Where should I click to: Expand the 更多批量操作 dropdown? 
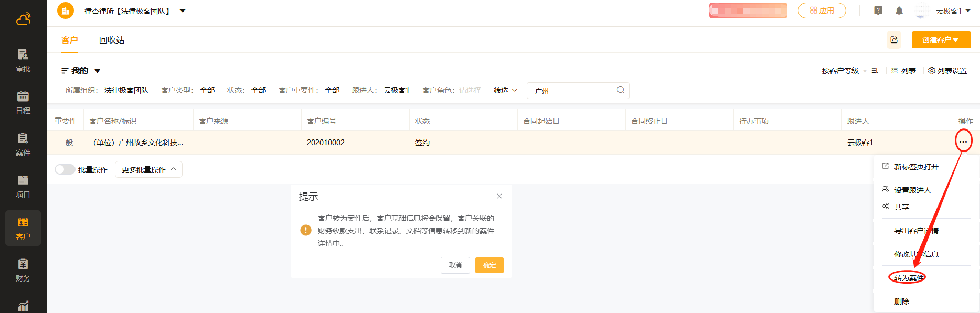click(148, 169)
